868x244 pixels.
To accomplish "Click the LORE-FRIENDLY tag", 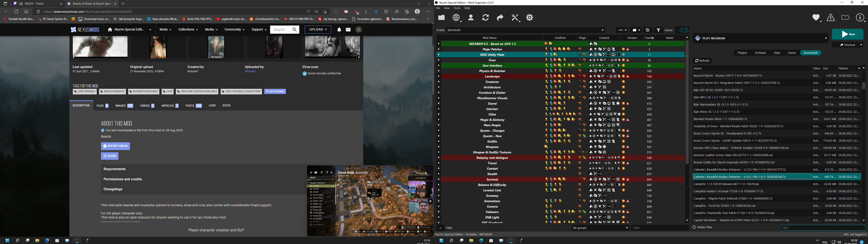I will pos(85,91).
